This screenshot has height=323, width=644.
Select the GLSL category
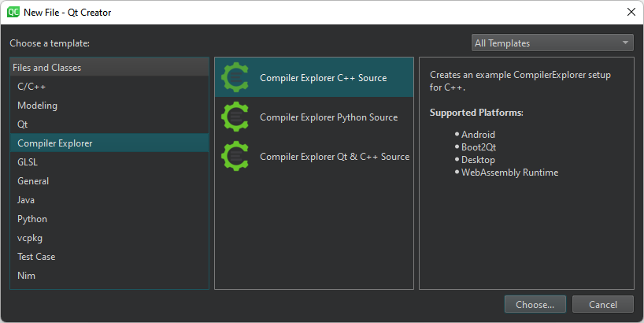[28, 162]
